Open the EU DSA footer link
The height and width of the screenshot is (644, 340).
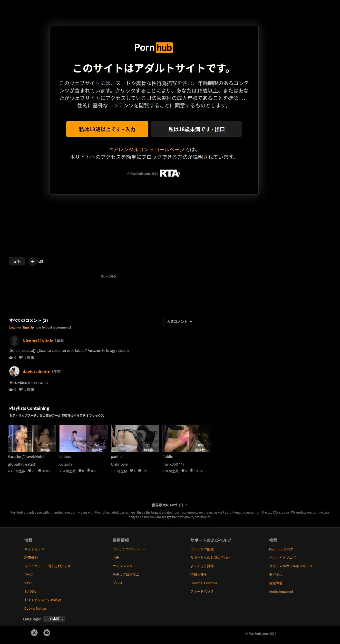click(x=30, y=591)
